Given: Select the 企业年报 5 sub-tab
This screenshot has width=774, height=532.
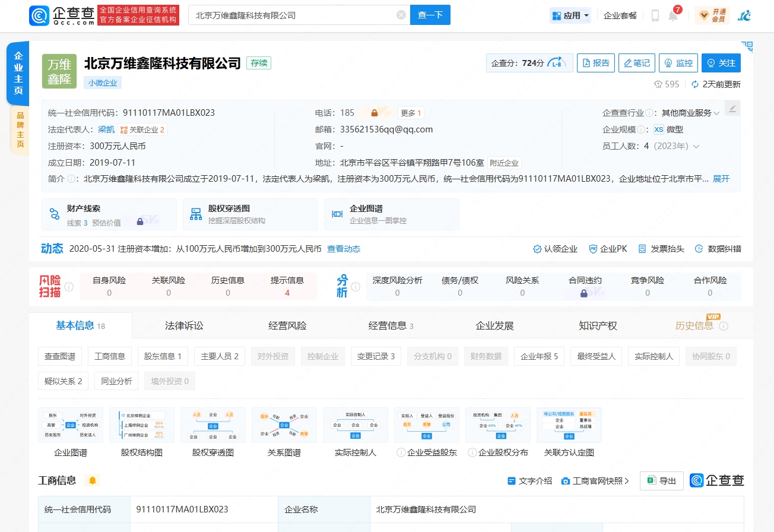Looking at the screenshot, I should (x=539, y=356).
